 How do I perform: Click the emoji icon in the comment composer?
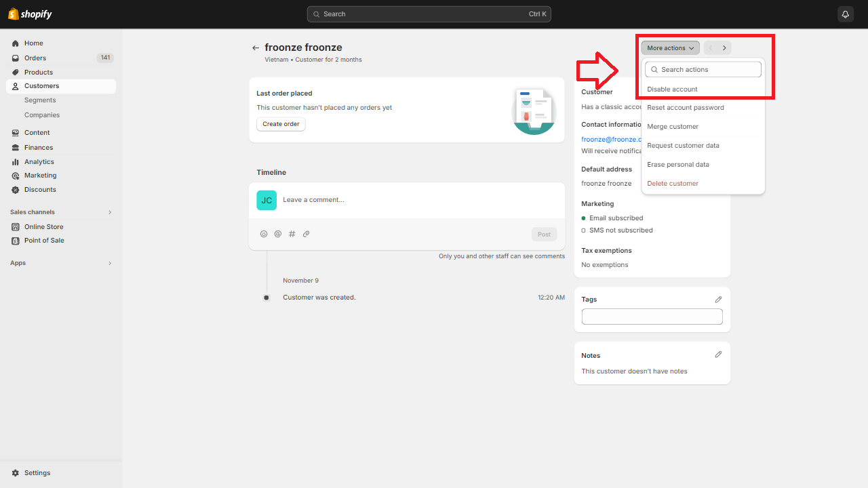point(264,233)
